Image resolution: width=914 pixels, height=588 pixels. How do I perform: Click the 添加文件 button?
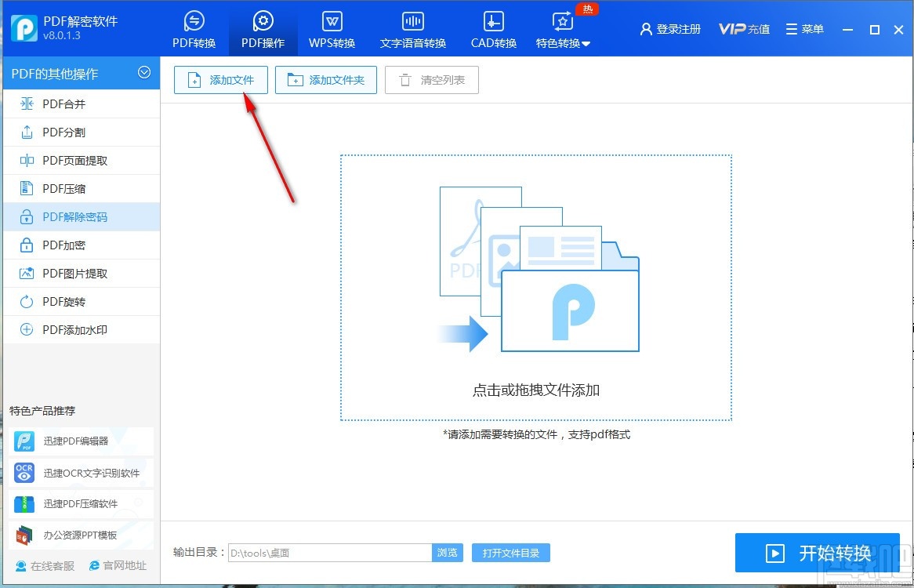coord(220,79)
